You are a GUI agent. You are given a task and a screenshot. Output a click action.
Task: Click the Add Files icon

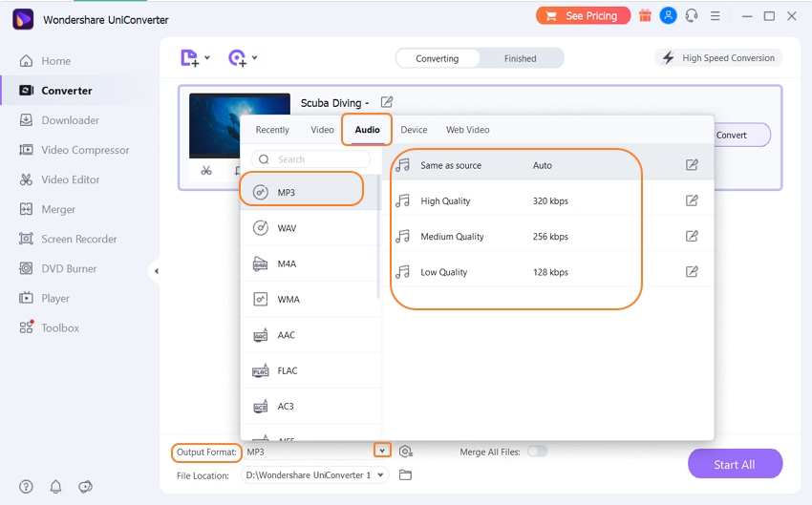pyautogui.click(x=189, y=58)
